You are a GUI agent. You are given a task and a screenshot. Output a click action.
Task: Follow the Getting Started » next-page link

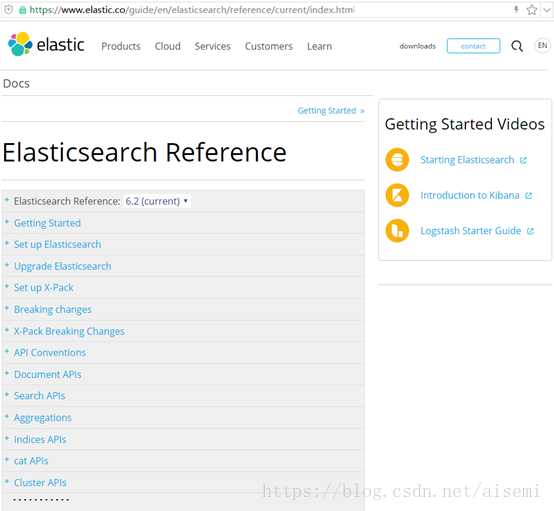tap(331, 111)
